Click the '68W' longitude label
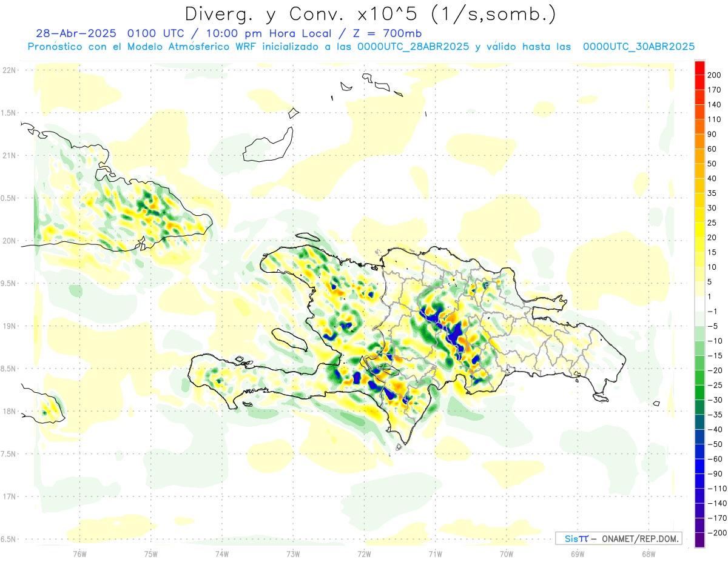This screenshot has width=728, height=562. click(649, 554)
